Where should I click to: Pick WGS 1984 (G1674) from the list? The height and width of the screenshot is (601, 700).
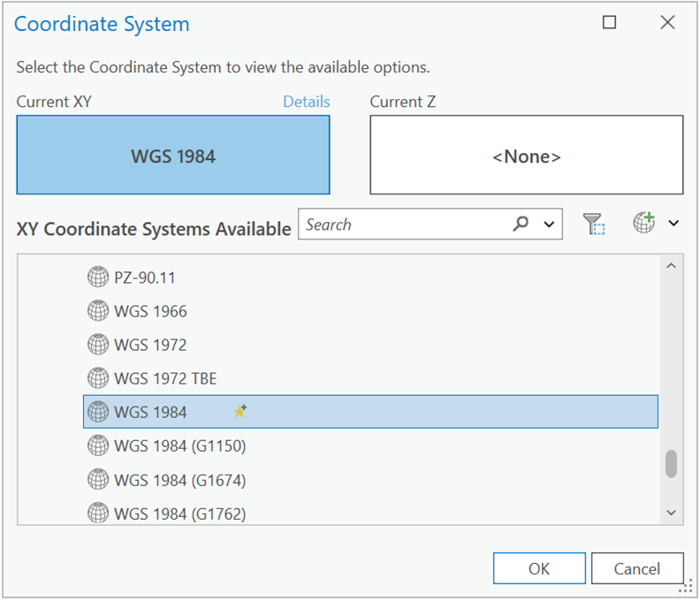(x=179, y=480)
